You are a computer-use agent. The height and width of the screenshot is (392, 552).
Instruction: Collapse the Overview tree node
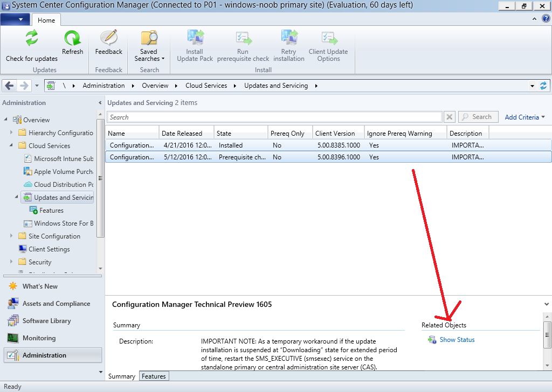tap(5, 120)
